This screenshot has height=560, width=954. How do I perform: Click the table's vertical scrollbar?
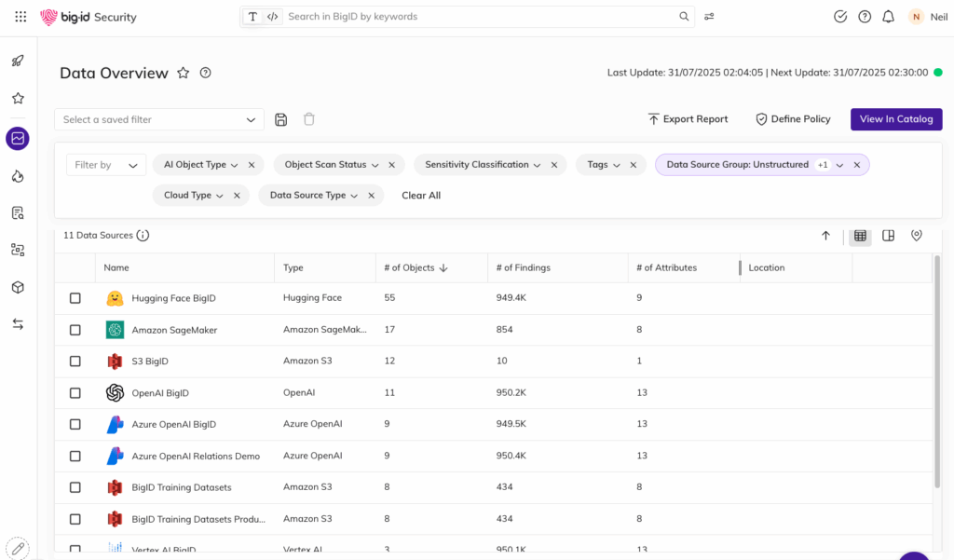click(x=937, y=373)
